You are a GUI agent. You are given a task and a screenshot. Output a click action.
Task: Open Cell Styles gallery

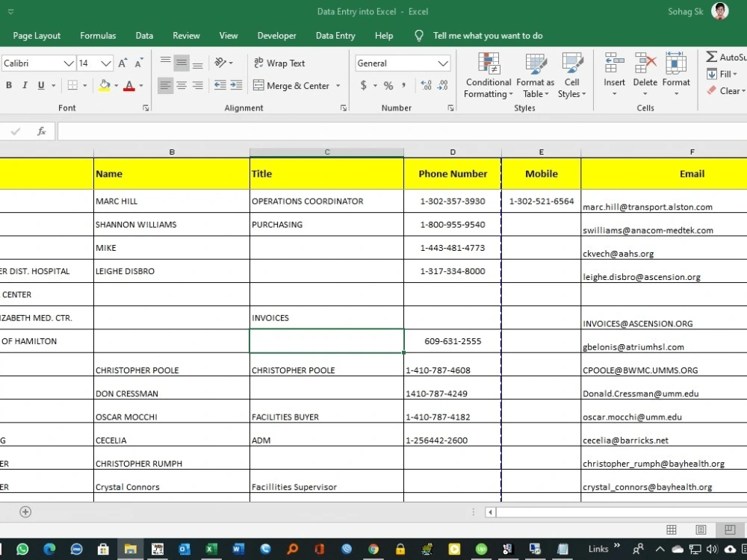571,75
